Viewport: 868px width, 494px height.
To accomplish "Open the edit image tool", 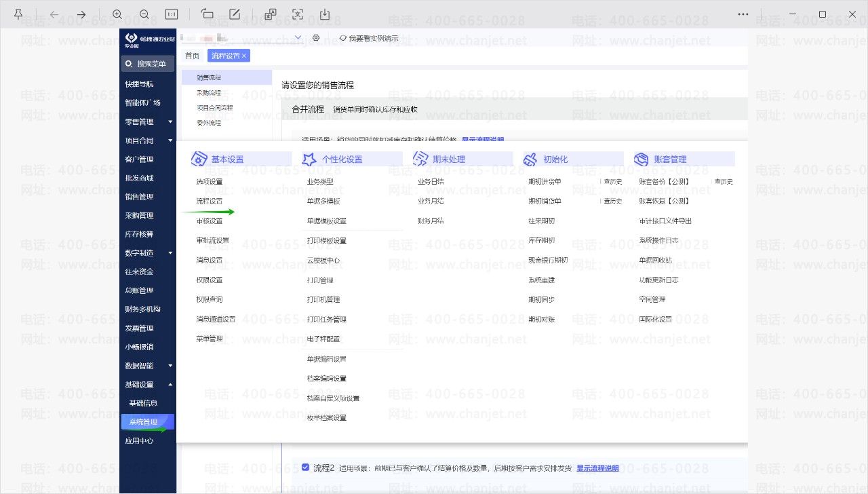I will [x=235, y=14].
